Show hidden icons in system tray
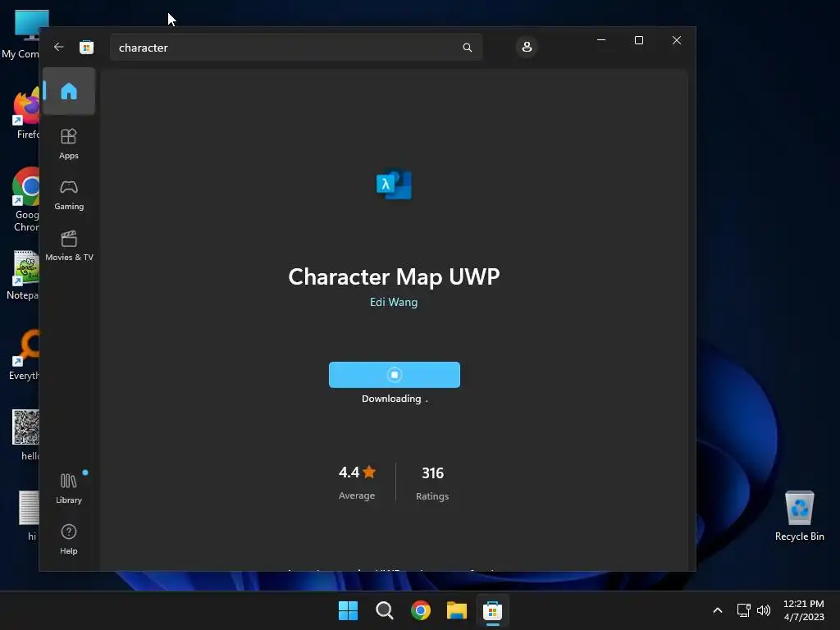840x630 pixels. click(718, 610)
